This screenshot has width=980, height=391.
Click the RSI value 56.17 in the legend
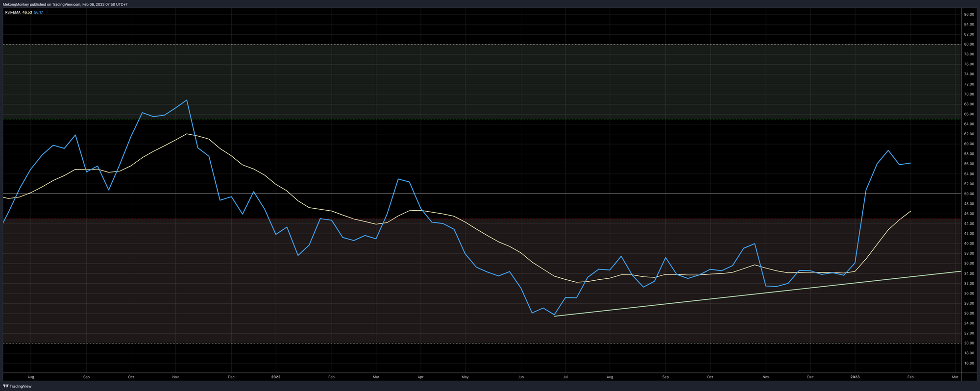38,12
